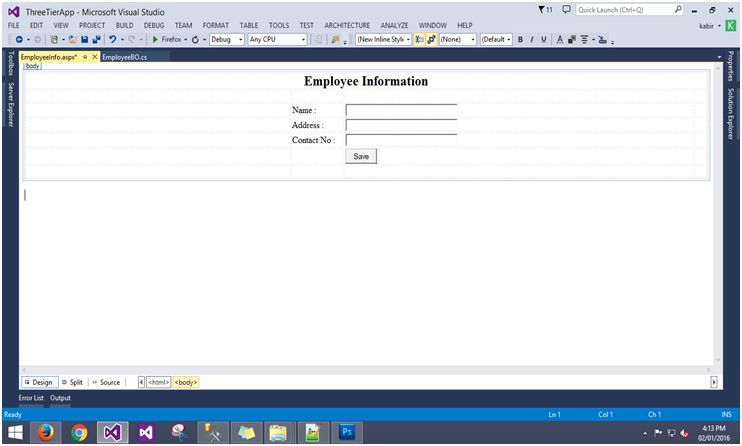Expand the Properties side panel
This screenshot has height=446, width=742.
pyautogui.click(x=731, y=66)
